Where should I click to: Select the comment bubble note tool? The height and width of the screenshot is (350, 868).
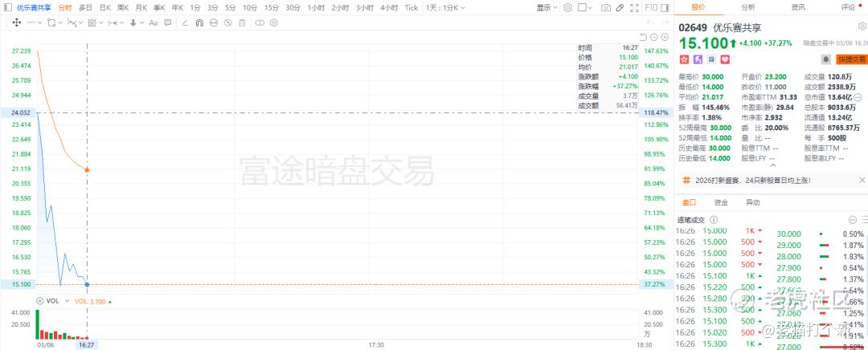[168, 22]
